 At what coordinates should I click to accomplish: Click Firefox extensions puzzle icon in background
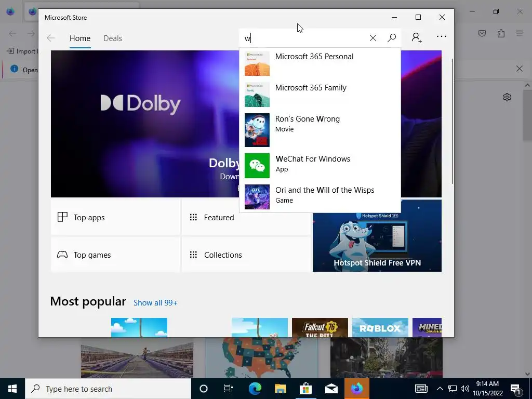[x=501, y=33]
